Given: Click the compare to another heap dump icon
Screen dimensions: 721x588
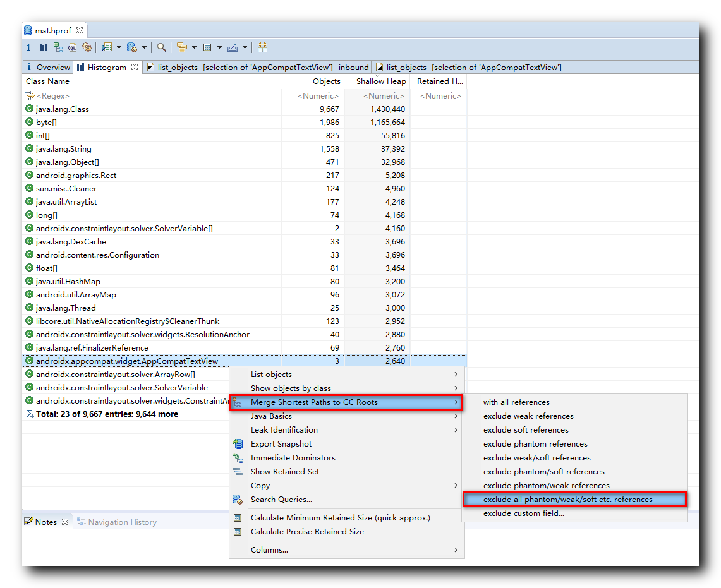Looking at the screenshot, I should point(262,47).
